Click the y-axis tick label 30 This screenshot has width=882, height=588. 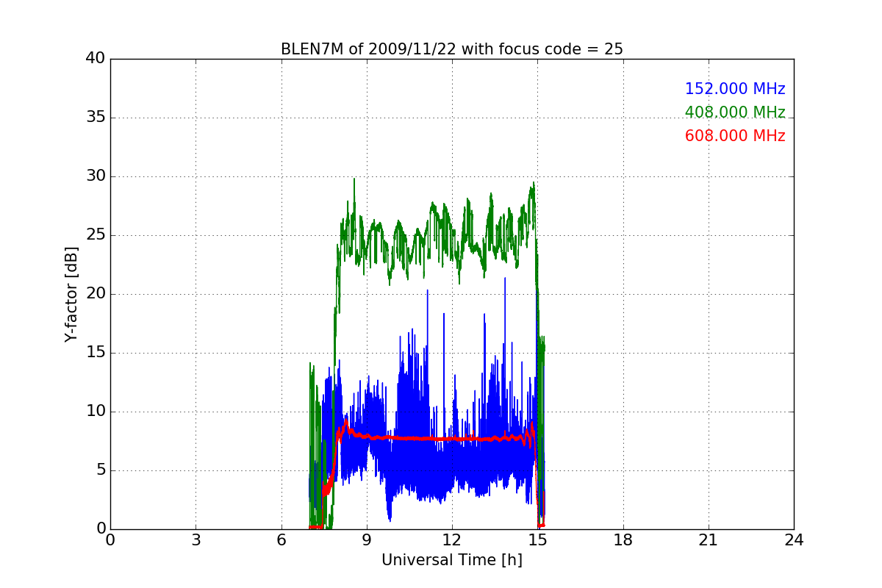coord(96,176)
